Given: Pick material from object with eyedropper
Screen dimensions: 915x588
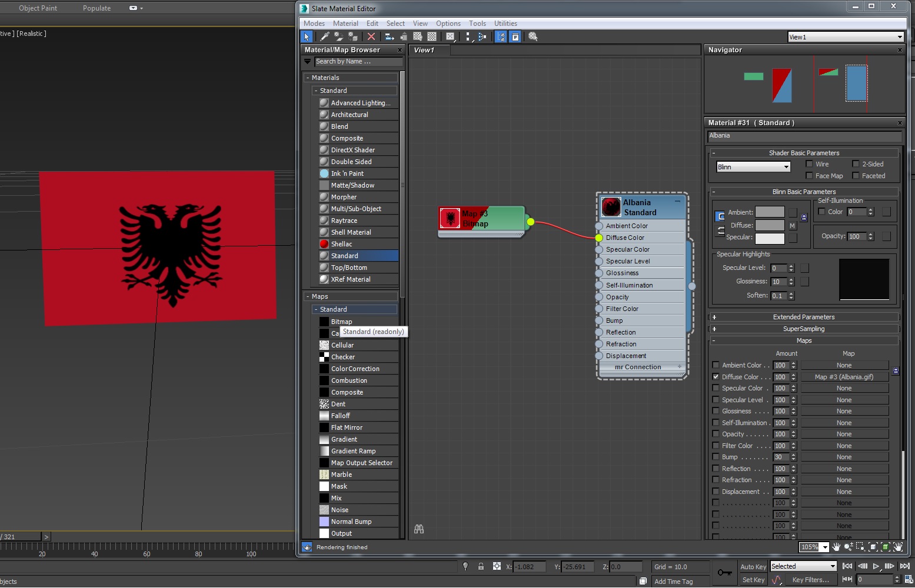Looking at the screenshot, I should coord(325,36).
